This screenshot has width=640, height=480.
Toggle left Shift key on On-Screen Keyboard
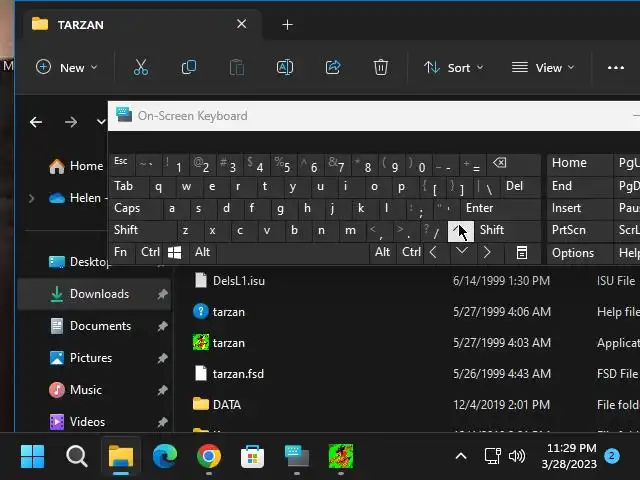(x=143, y=231)
